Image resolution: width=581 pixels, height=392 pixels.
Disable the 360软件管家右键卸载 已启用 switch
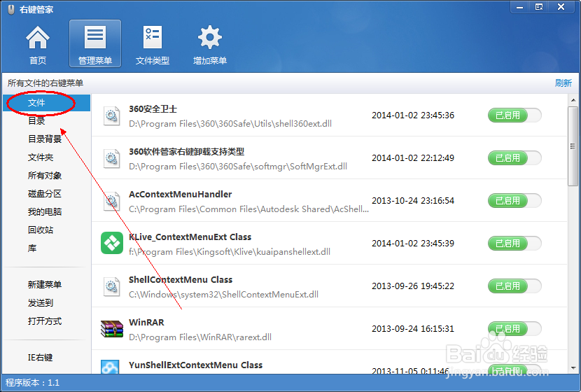(x=514, y=157)
